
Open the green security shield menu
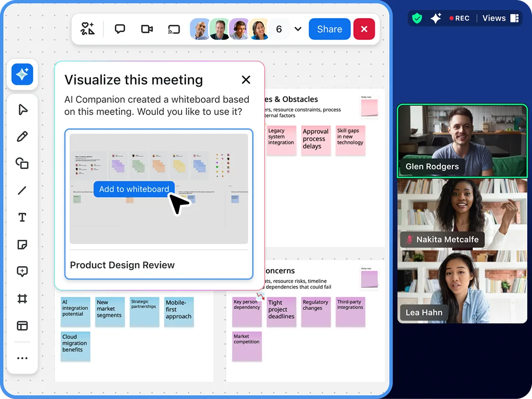(417, 18)
